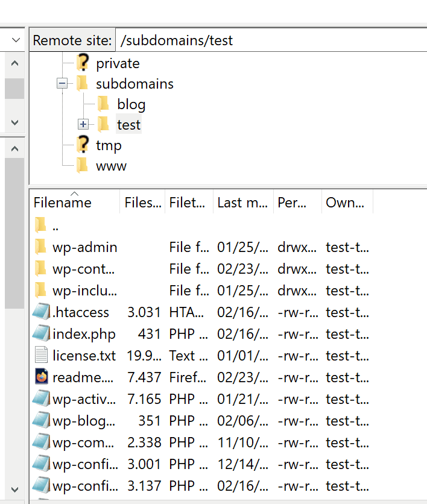Collapse the subdomains tree node
Screen dimensions: 427x504
62,84
